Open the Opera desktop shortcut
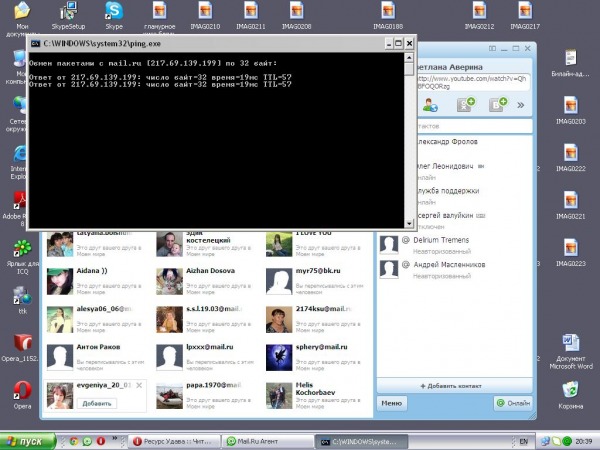The height and width of the screenshot is (450, 600). pos(22,395)
